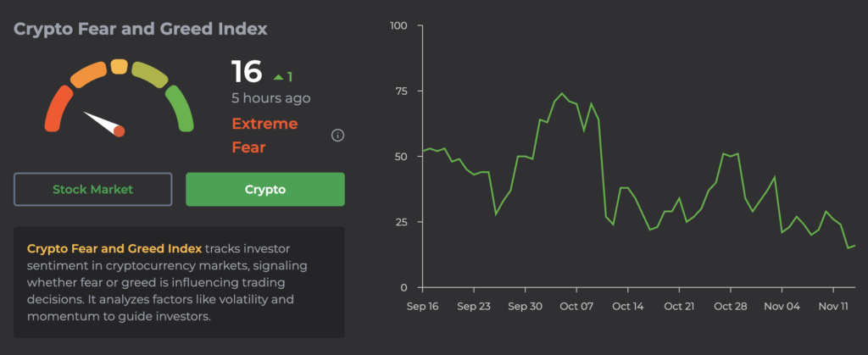Click the Oct 28 date on chart axis
This screenshot has height=355, width=868.
tap(728, 306)
